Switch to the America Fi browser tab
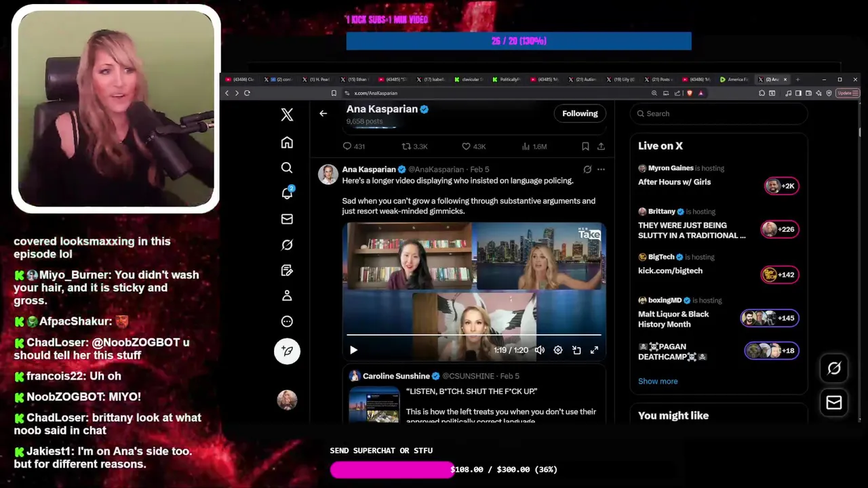The height and width of the screenshot is (488, 868). point(735,79)
